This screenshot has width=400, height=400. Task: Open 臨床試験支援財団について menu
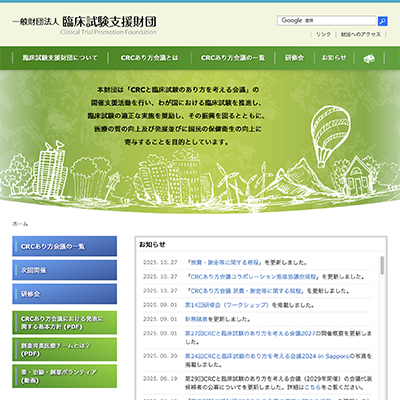60,58
